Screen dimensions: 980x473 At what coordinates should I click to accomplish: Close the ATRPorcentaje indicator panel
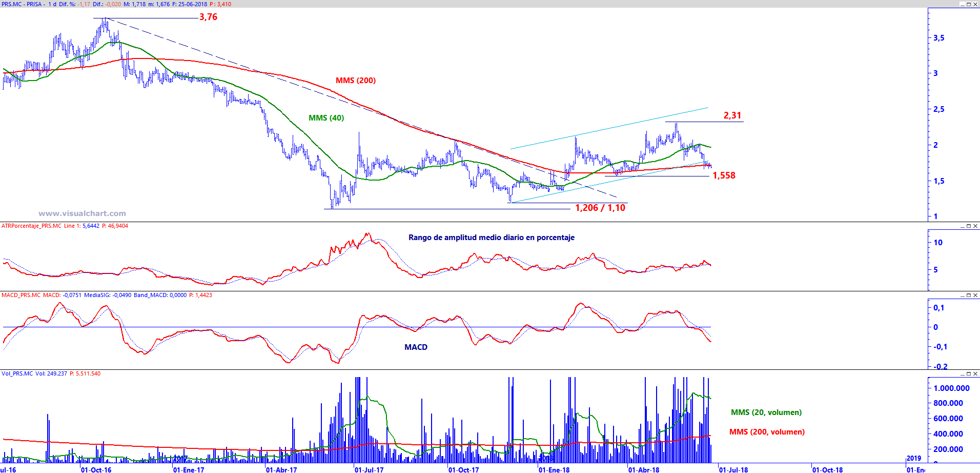(975, 226)
